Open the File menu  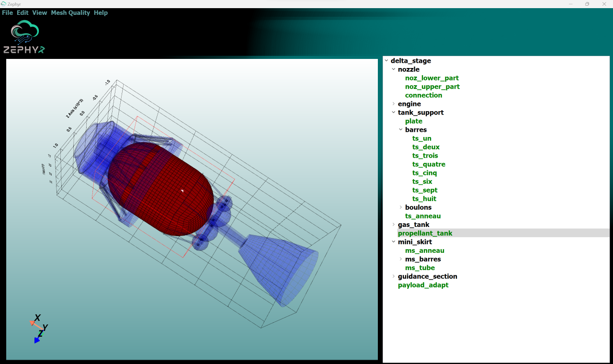click(7, 13)
